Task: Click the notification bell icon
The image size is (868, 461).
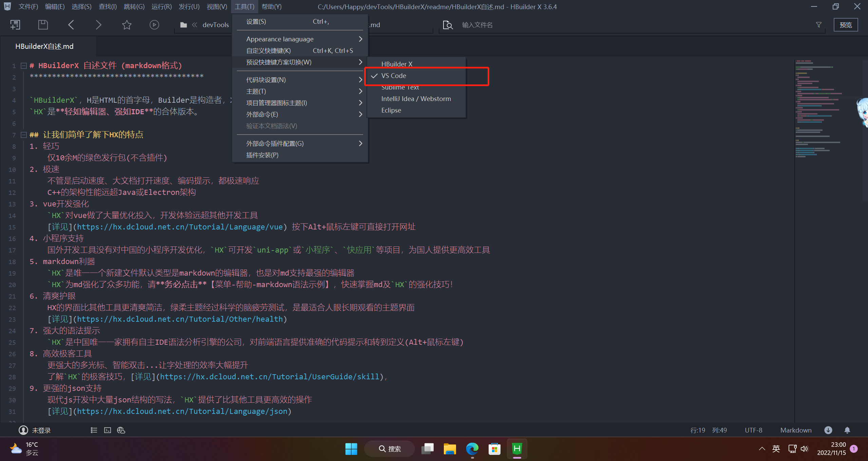Action: (847, 430)
